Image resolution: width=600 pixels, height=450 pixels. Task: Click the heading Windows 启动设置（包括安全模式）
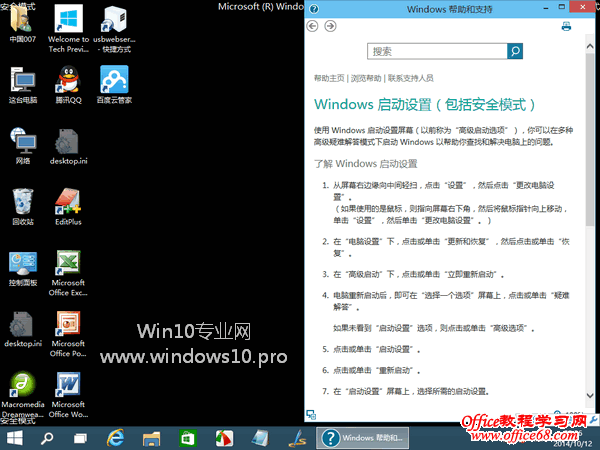pyautogui.click(x=425, y=104)
